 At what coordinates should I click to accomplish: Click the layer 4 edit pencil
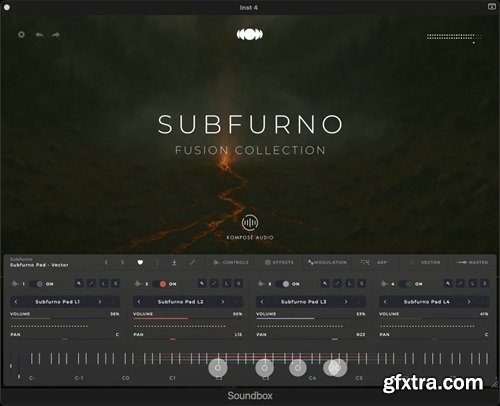(x=460, y=284)
